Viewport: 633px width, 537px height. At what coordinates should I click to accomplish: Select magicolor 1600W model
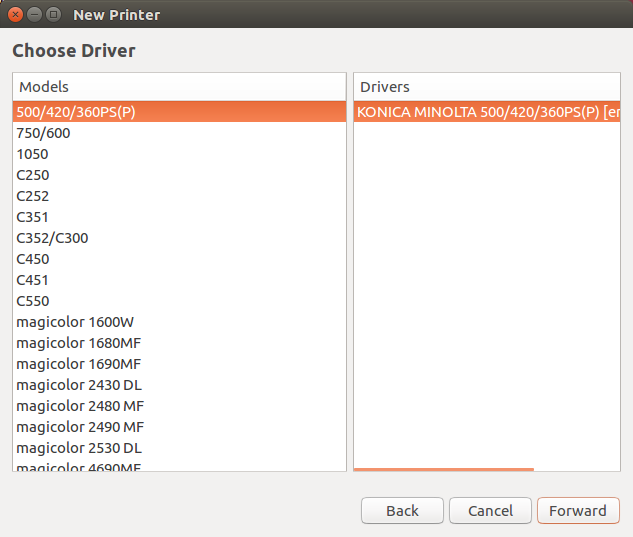179,322
